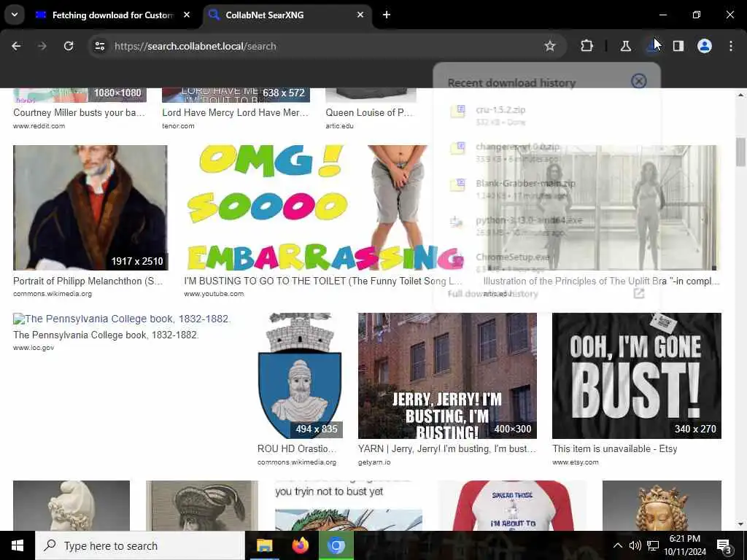747x560 pixels.
Task: Bookmark this page with star icon
Action: pos(550,46)
